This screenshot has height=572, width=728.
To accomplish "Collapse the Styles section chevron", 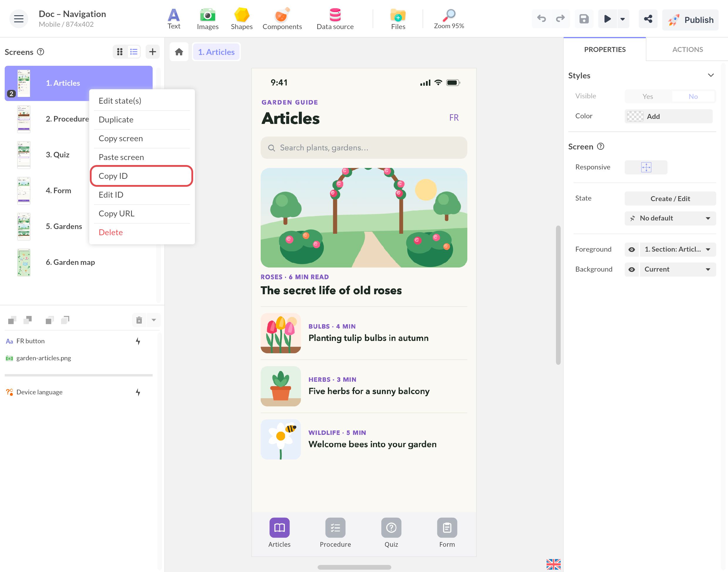I will 711,75.
